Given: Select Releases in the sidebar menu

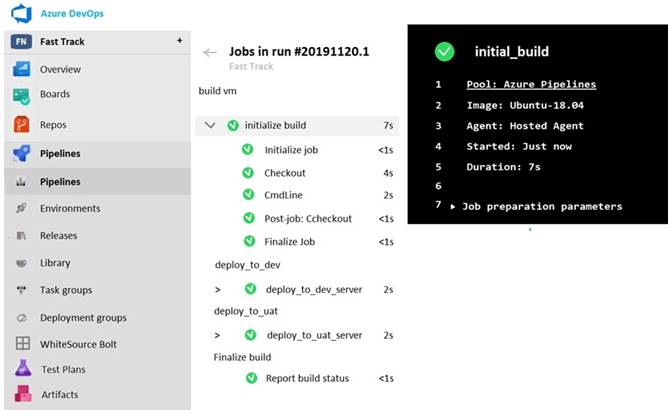Looking at the screenshot, I should (59, 236).
